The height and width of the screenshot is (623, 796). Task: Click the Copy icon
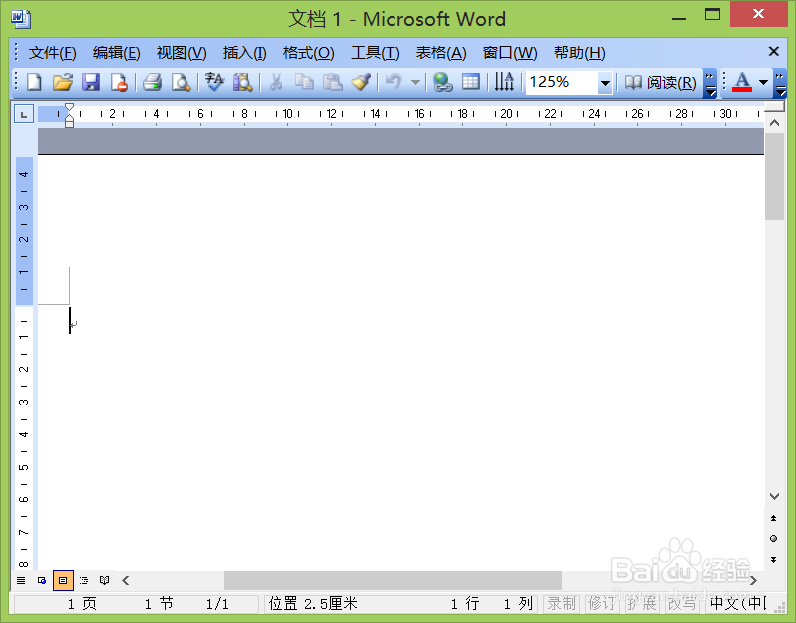click(304, 82)
